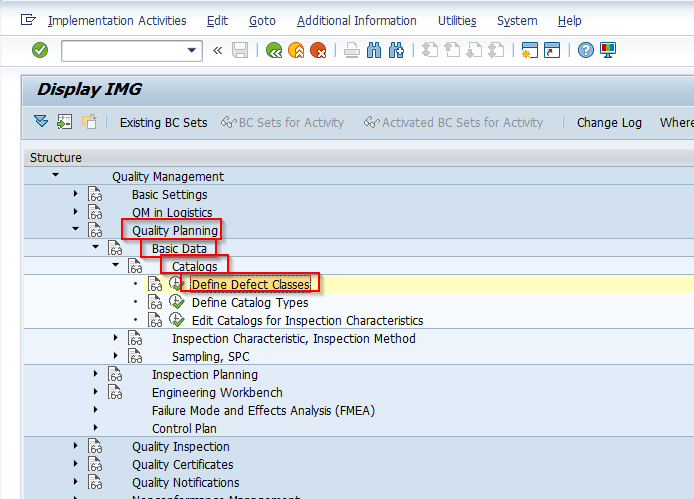Expand the Sampling, SPC node
The width and height of the screenshot is (694, 499).
(x=116, y=356)
